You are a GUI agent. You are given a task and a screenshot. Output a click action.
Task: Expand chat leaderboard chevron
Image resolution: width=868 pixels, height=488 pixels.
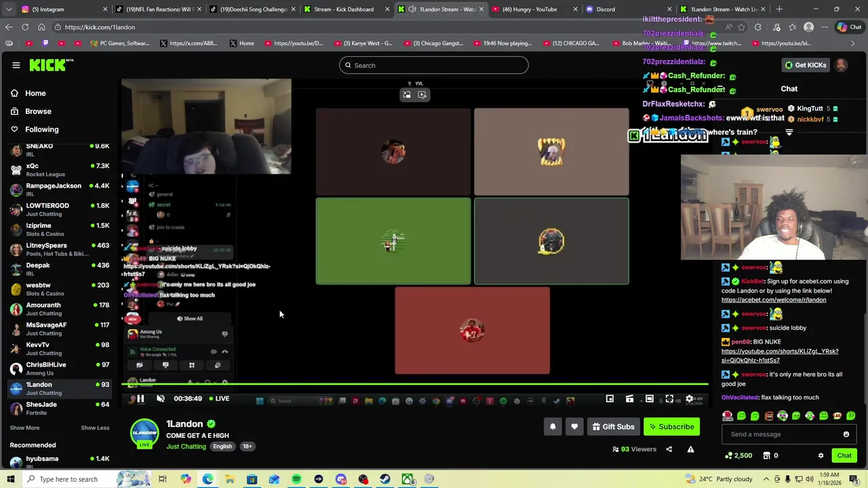(789, 132)
